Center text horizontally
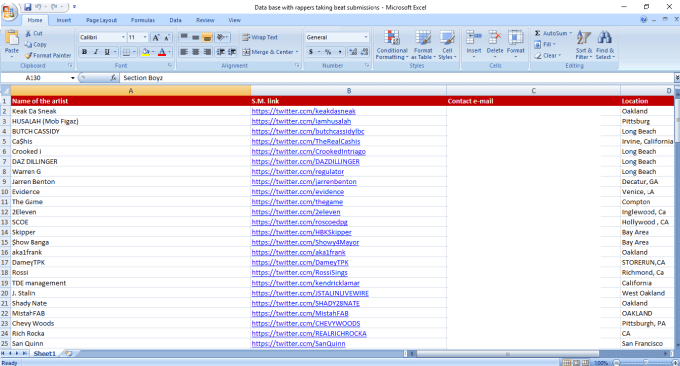Viewport: 680px width, 366px height. tap(196, 52)
